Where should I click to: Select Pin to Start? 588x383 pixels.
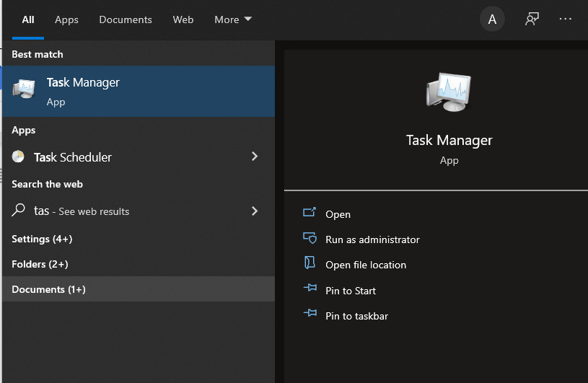[x=350, y=291]
